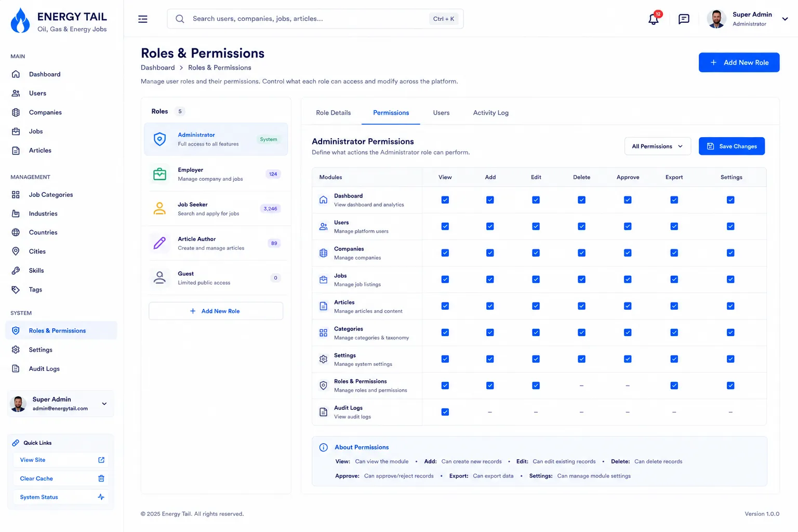The width and height of the screenshot is (798, 532).
Task: Click the Users people icon in sidebar
Action: pos(16,94)
